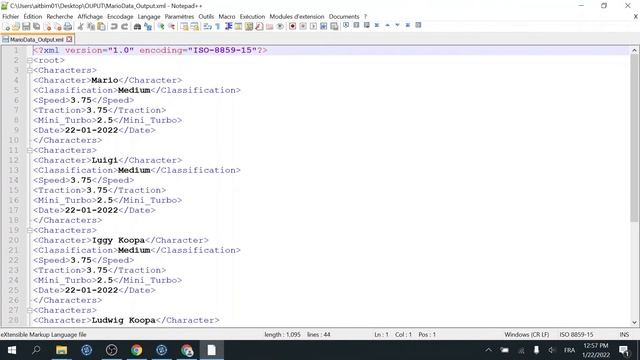
Task: Show hidden system tray icons chevron
Action: click(x=488, y=350)
